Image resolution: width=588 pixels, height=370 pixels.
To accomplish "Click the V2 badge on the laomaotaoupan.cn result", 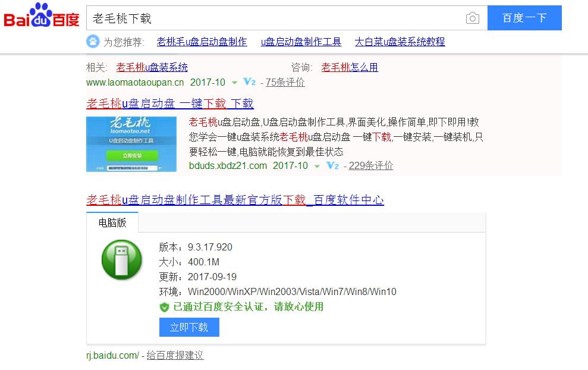I will click(249, 83).
